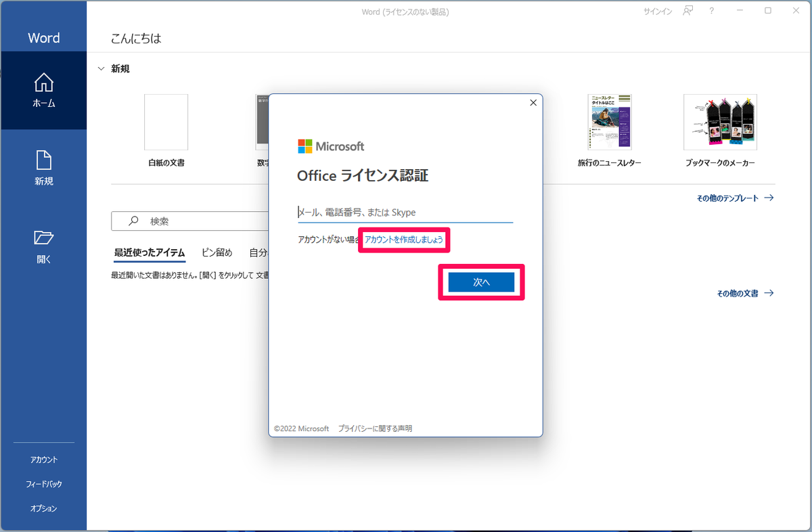This screenshot has height=532, width=812.
Task: Select the 最近使ったアイテム tab
Action: tap(150, 253)
